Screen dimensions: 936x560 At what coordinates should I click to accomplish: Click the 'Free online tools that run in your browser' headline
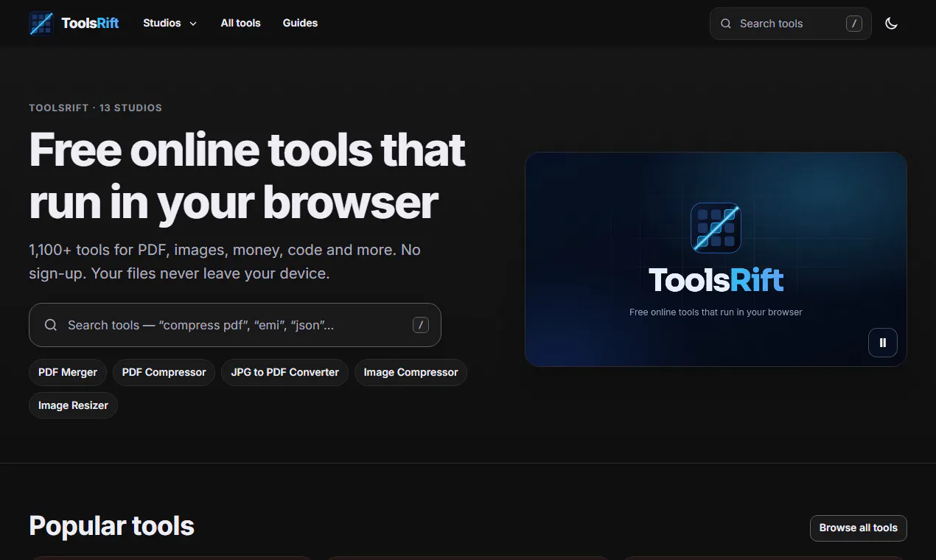(x=247, y=176)
